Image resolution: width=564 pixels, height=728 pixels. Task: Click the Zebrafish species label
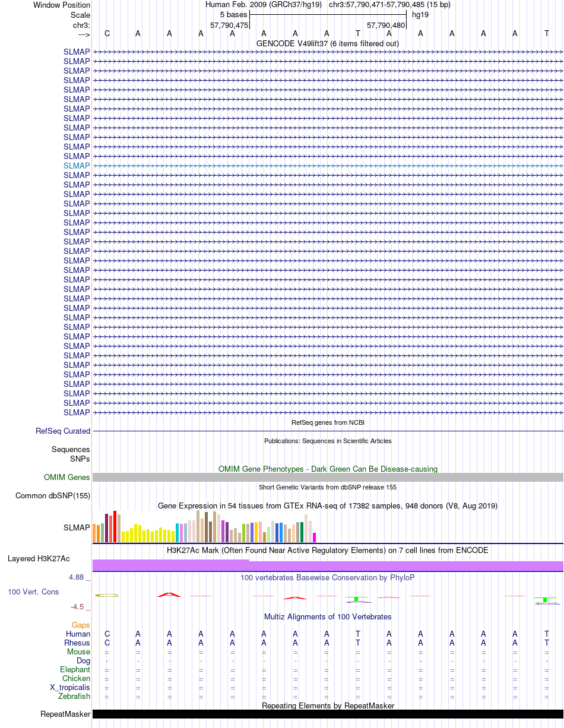[x=75, y=697]
